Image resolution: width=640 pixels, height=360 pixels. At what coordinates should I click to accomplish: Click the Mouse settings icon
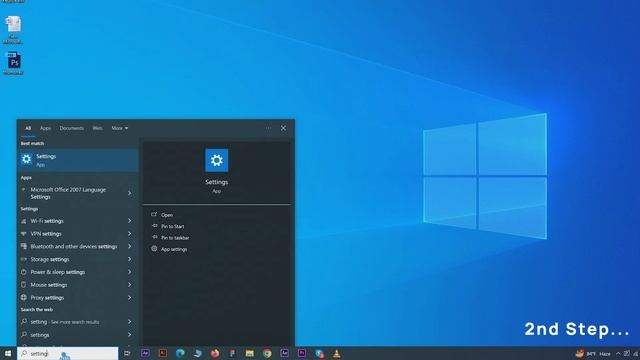click(24, 285)
